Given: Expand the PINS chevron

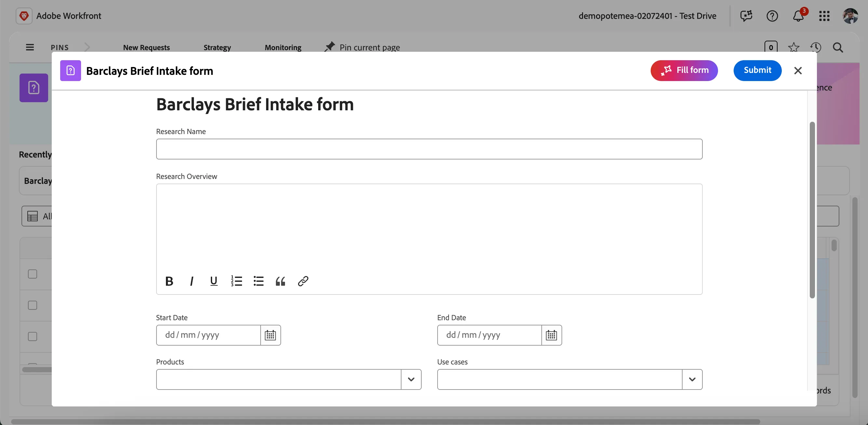Looking at the screenshot, I should click(87, 47).
